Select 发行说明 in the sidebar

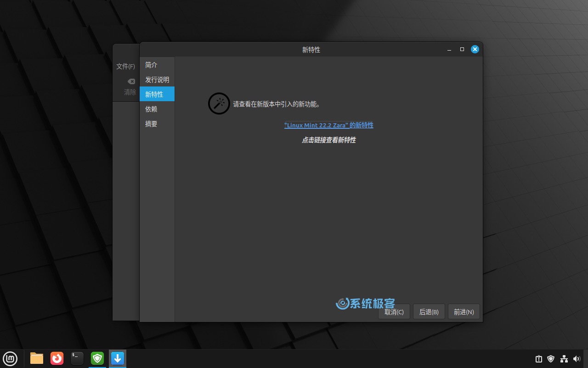(x=157, y=80)
